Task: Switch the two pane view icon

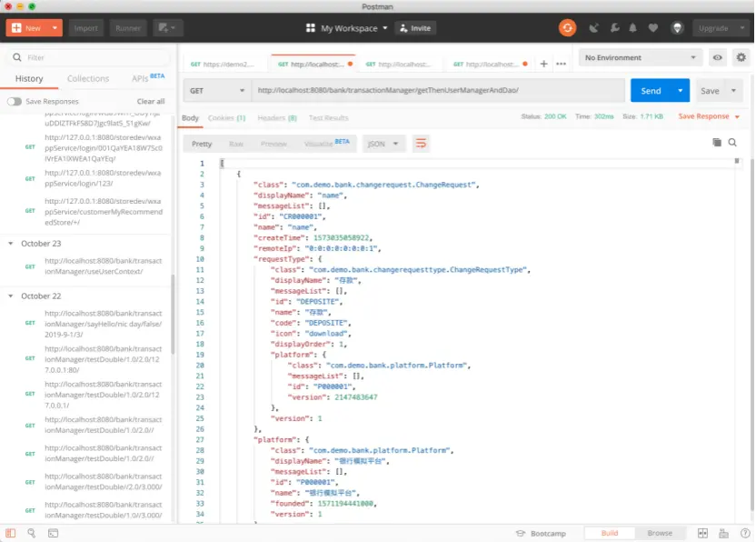Action: pyautogui.click(x=702, y=533)
